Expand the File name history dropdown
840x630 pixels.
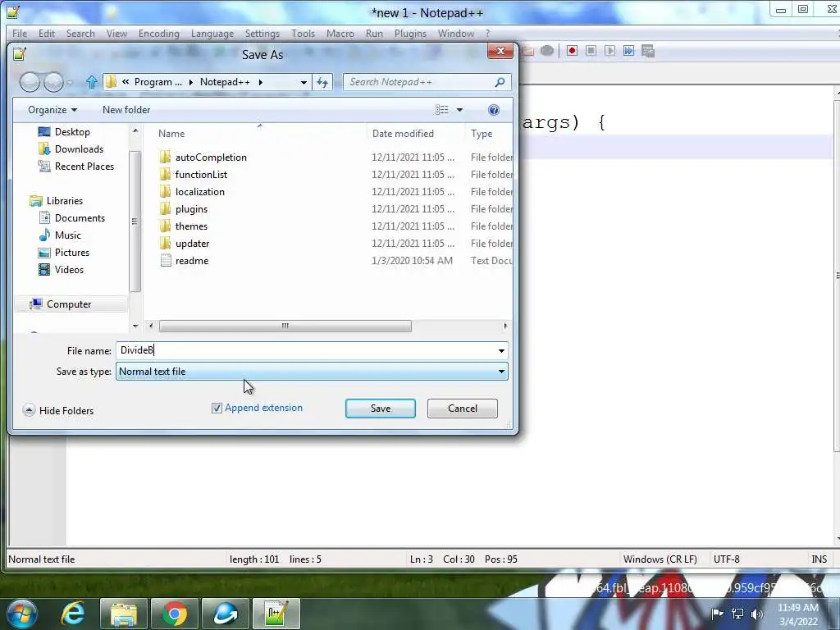tap(501, 351)
